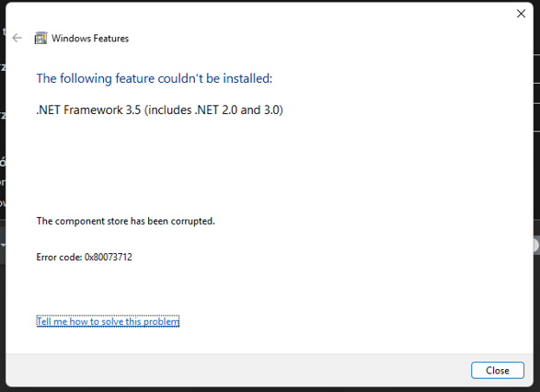Click the heading 'The following feature couldn't be installed:'

[155, 78]
